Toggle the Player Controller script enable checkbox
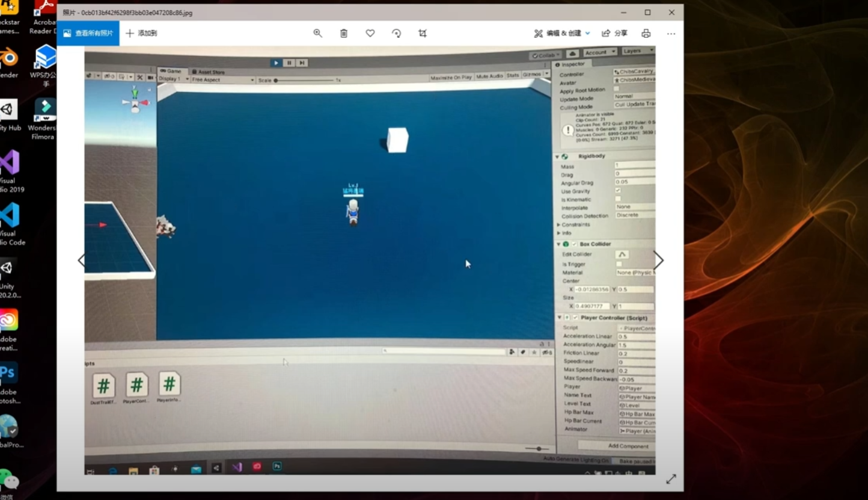 (575, 318)
